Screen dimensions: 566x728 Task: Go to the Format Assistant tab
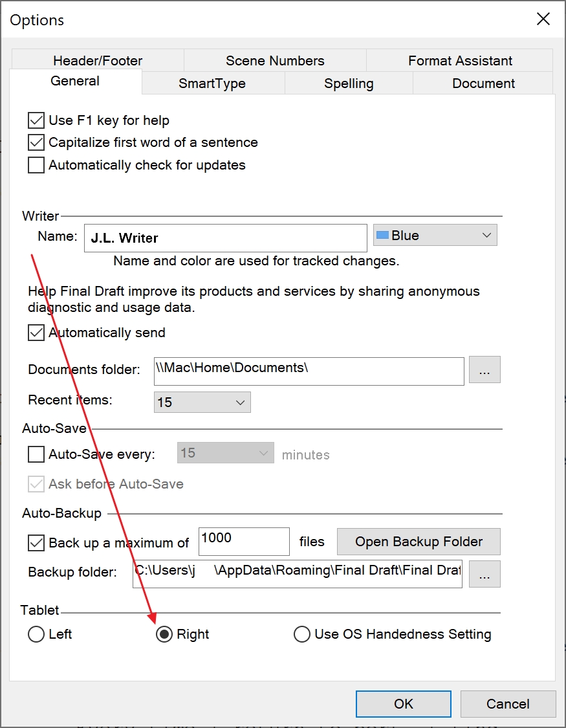tap(460, 60)
